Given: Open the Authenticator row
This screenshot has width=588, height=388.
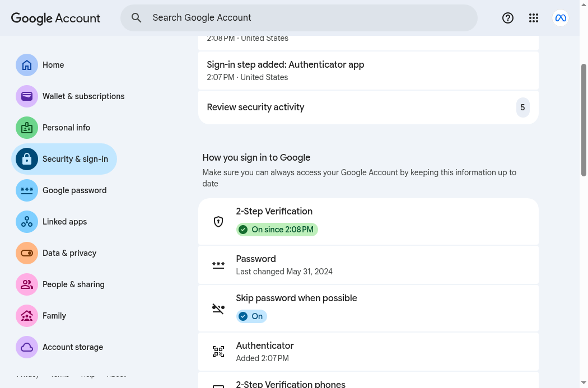Looking at the screenshot, I should (x=368, y=352).
